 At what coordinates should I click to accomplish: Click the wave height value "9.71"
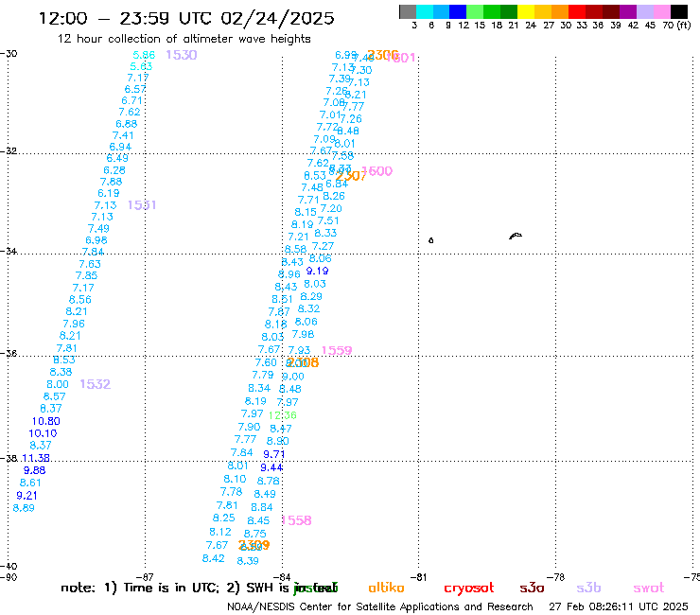coord(274,454)
